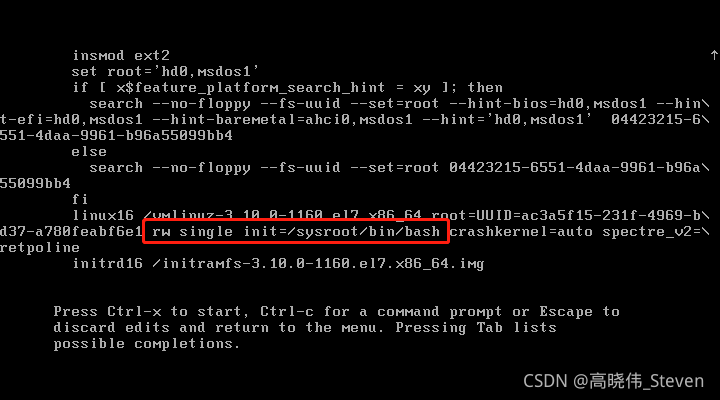Click the 'fi' keyword line

tap(80, 199)
